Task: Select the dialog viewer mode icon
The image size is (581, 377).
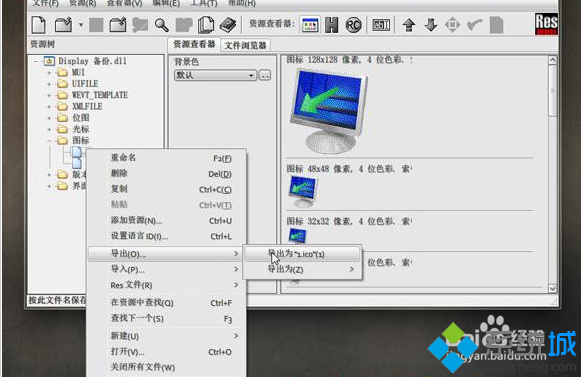Action: coord(310,25)
